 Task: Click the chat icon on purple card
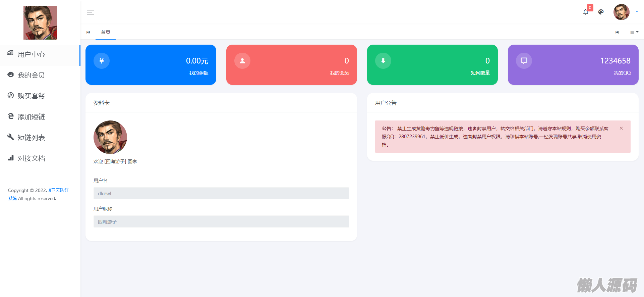pyautogui.click(x=524, y=61)
